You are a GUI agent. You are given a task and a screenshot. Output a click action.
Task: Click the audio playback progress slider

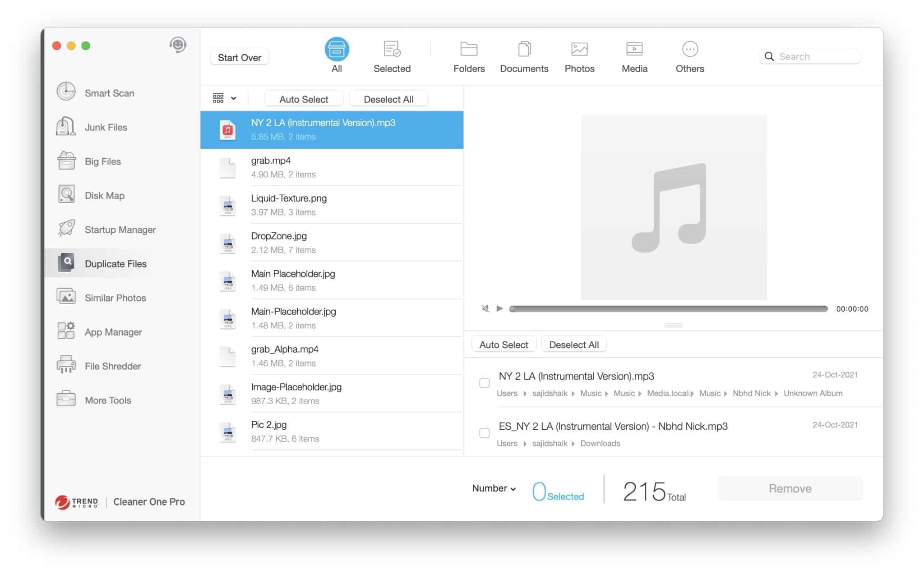click(669, 309)
